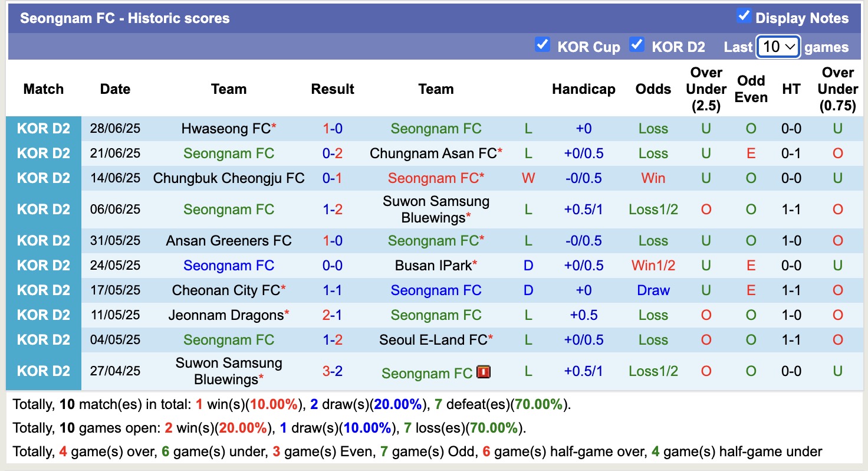Image resolution: width=868 pixels, height=471 pixels.
Task: Open Cheonan City FC team link
Action: [x=225, y=290]
